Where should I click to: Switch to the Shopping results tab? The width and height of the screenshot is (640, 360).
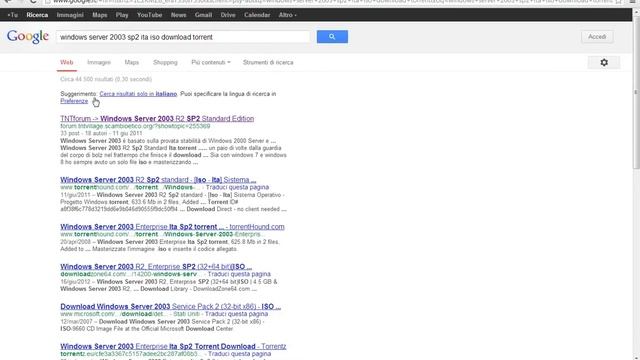[165, 62]
